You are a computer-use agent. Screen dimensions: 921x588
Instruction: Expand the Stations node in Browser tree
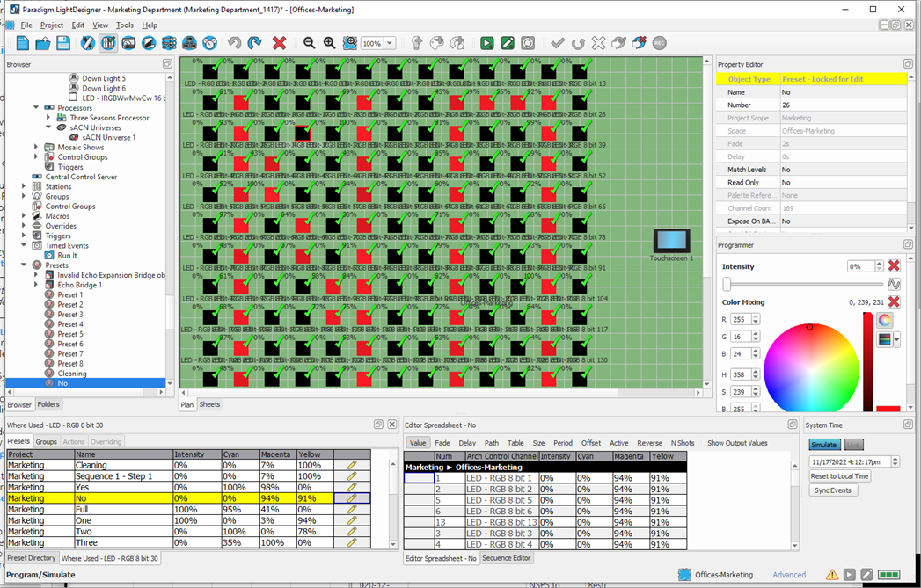pos(25,186)
